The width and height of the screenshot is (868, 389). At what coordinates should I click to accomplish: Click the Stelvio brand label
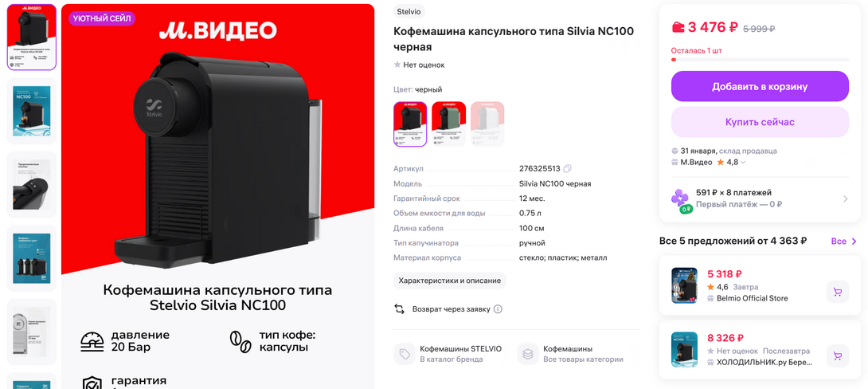[409, 11]
